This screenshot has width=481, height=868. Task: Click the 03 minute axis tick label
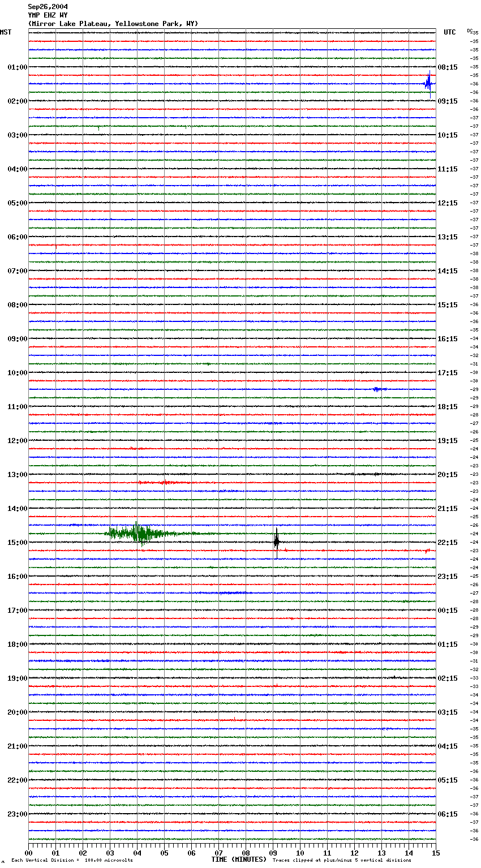tap(110, 853)
